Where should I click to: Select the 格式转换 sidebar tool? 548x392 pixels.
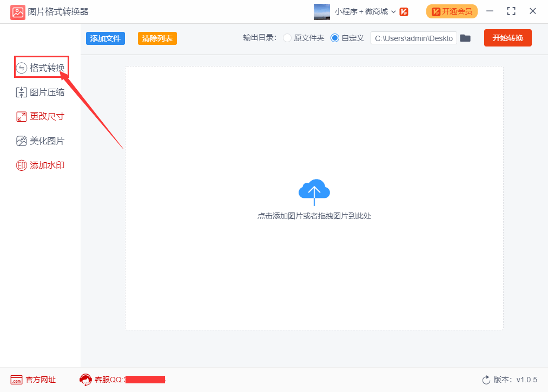pos(42,67)
